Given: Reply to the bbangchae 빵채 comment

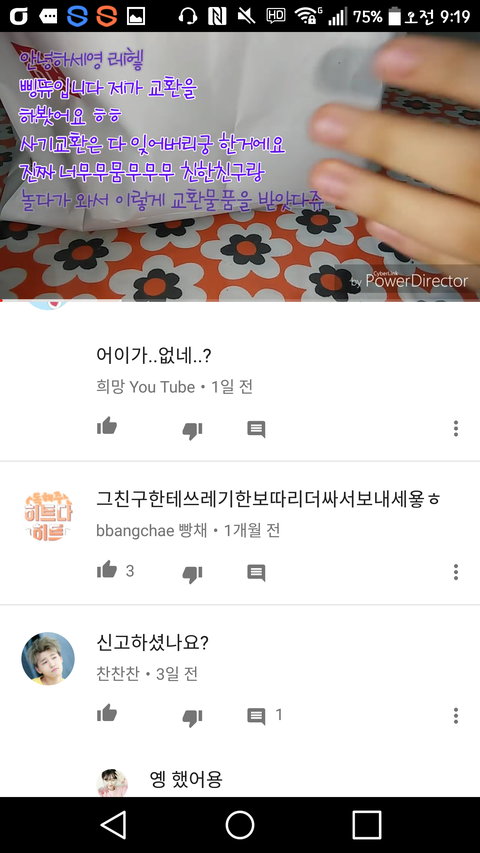Looking at the screenshot, I should click(x=256, y=572).
